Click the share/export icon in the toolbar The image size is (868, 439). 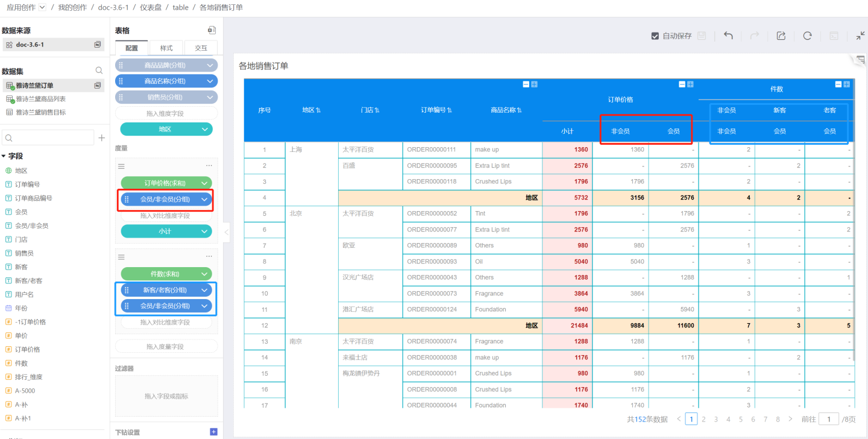click(781, 36)
